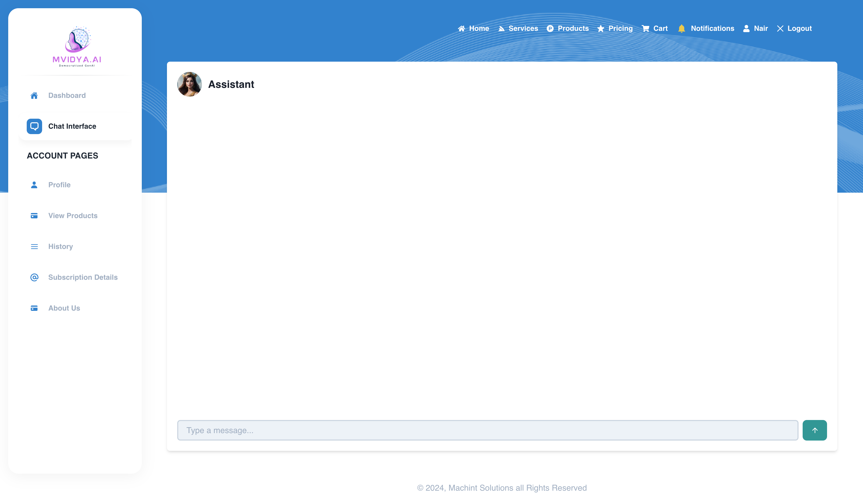Image resolution: width=863 pixels, height=504 pixels.
Task: Open Services in the top navigation
Action: click(x=523, y=29)
